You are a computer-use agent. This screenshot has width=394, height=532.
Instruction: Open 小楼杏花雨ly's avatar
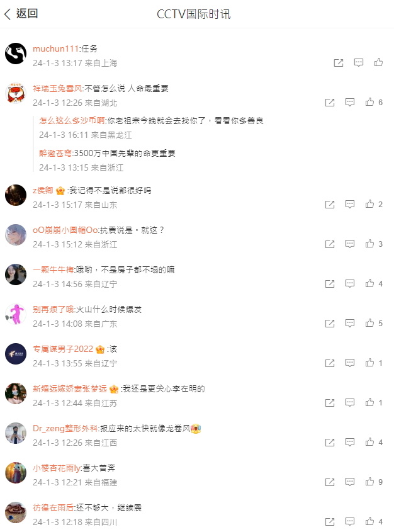click(x=16, y=473)
